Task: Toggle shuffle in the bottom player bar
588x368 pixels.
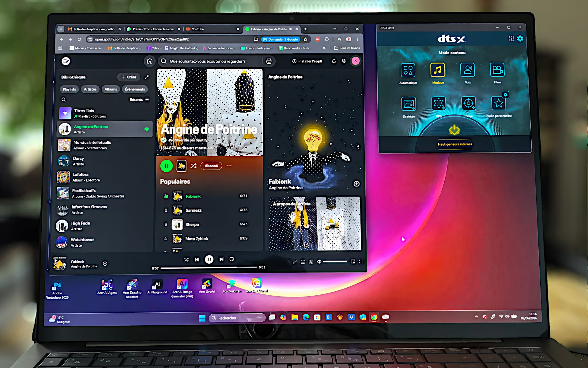Action: click(186, 259)
